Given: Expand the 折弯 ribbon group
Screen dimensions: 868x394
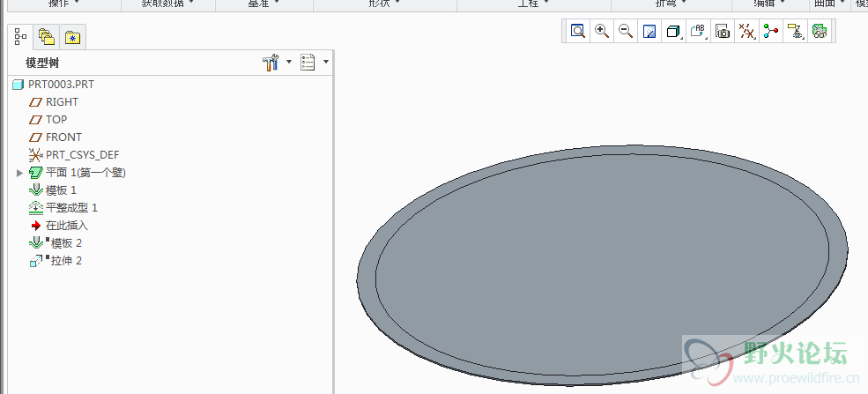Looking at the screenshot, I should 671,4.
